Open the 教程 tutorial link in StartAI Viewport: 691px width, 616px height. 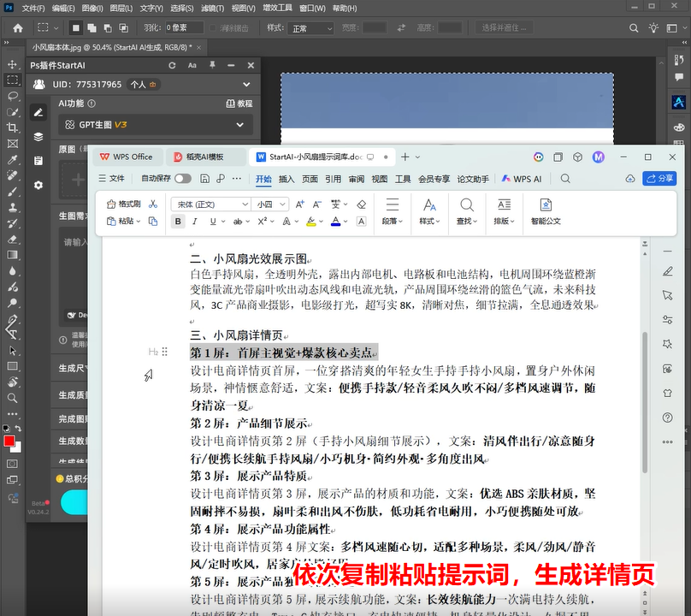[x=239, y=104]
